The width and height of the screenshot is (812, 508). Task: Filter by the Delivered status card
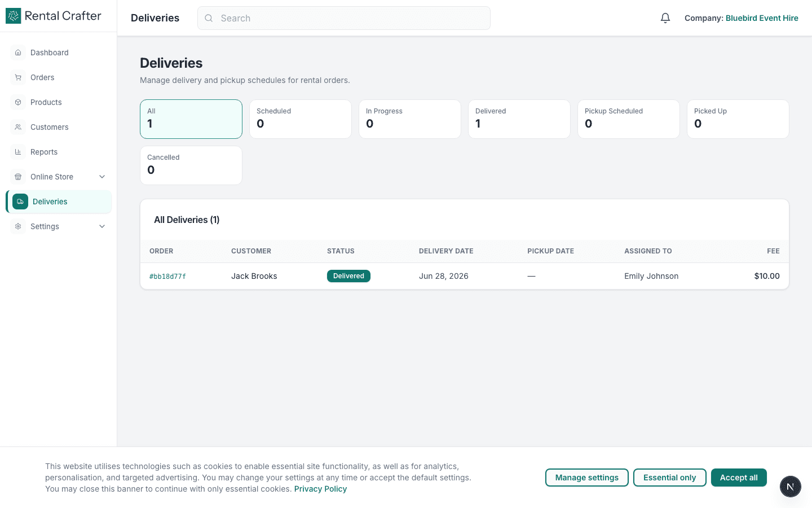pyautogui.click(x=519, y=119)
